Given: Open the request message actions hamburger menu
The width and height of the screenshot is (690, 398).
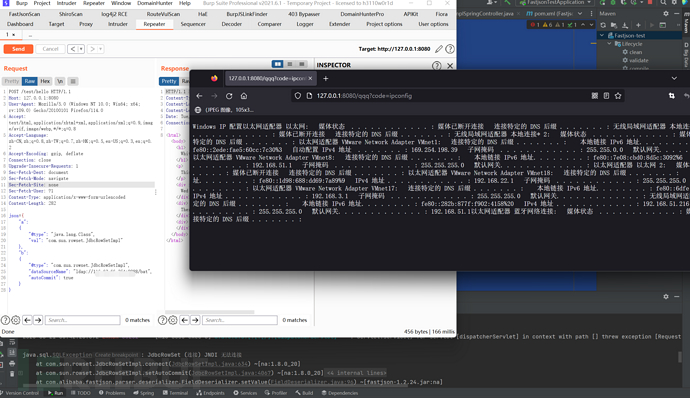Looking at the screenshot, I should coord(73,81).
